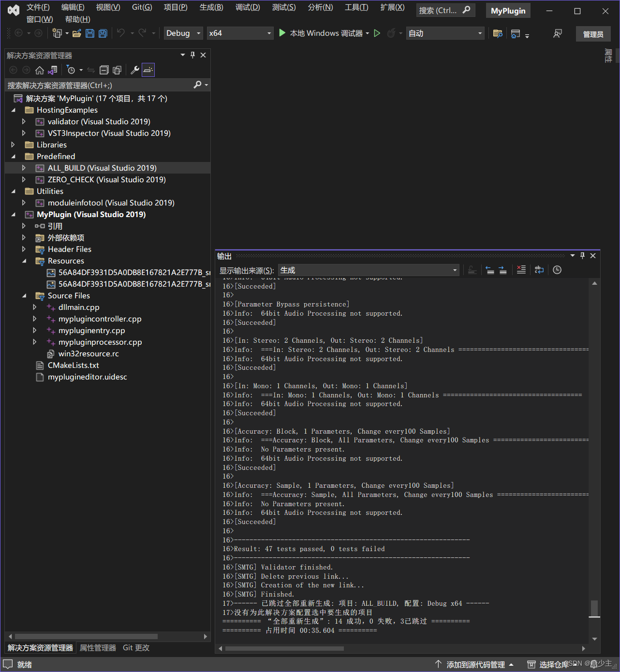Start debugging with the green play arrow
This screenshot has height=672, width=620.
[282, 33]
